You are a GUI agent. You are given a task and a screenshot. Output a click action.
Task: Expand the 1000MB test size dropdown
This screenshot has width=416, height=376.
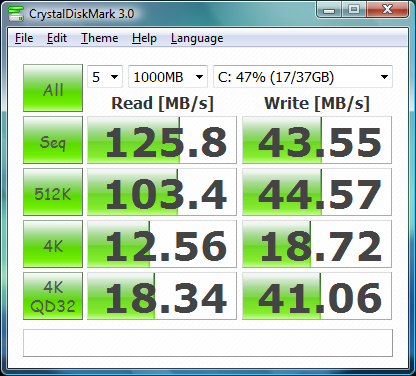tap(168, 77)
